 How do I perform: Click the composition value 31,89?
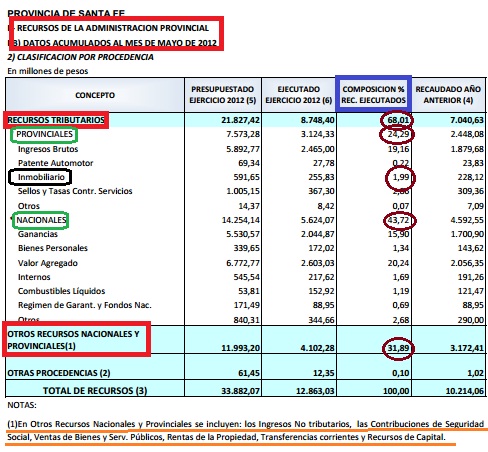[398, 348]
